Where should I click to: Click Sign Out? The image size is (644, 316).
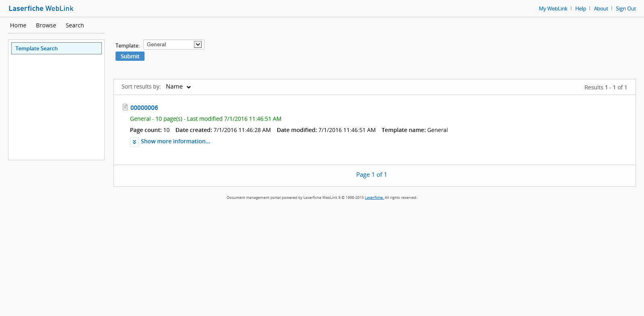(x=625, y=8)
